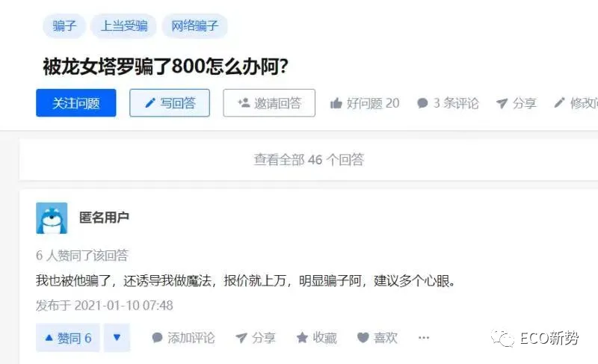The height and width of the screenshot is (364, 598).
Task: Upvote the answer with 赞同 6
Action: tap(68, 338)
